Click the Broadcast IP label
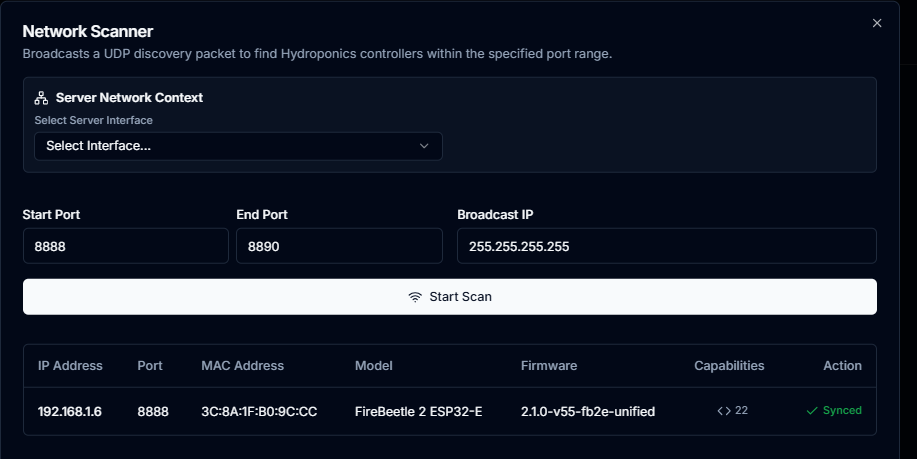Image resolution: width=917 pixels, height=459 pixels. pyautogui.click(x=495, y=215)
